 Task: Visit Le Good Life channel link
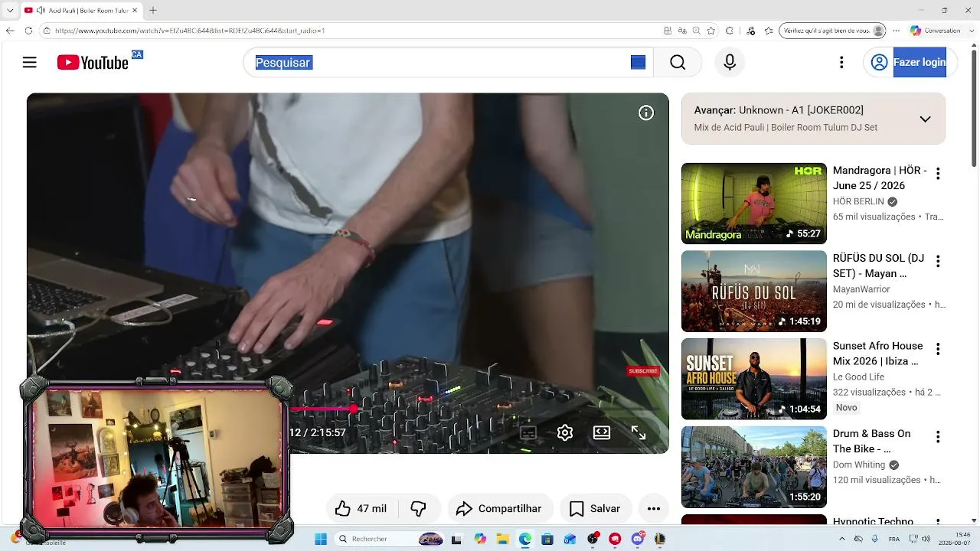(x=858, y=377)
